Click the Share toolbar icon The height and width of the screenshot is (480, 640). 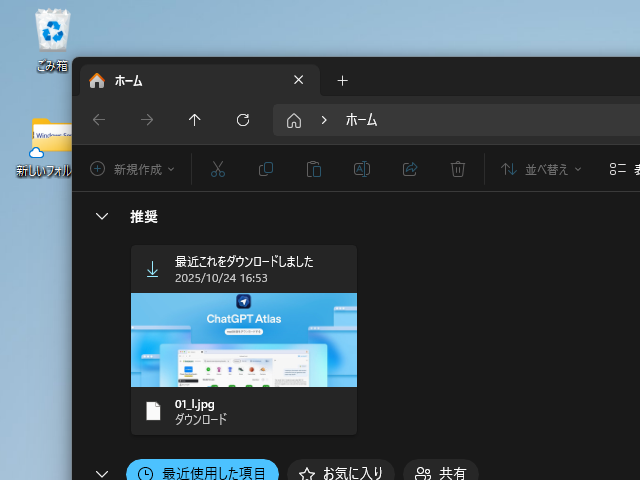click(410, 169)
